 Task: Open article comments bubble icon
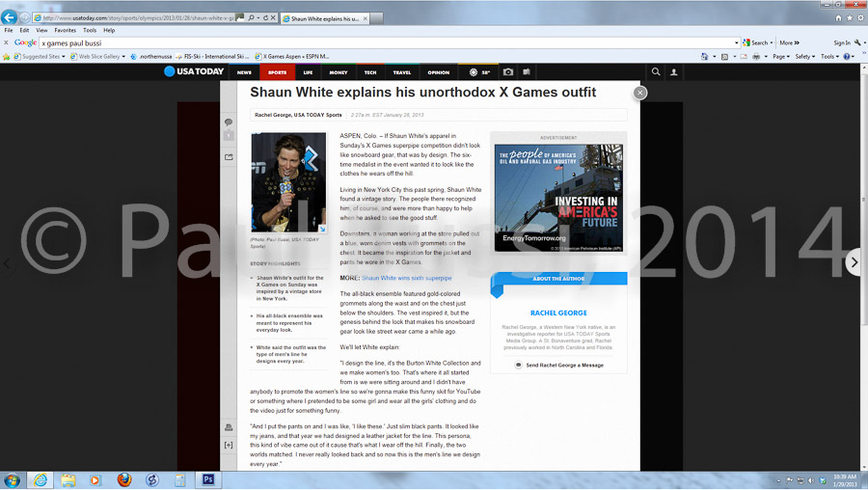(x=229, y=122)
